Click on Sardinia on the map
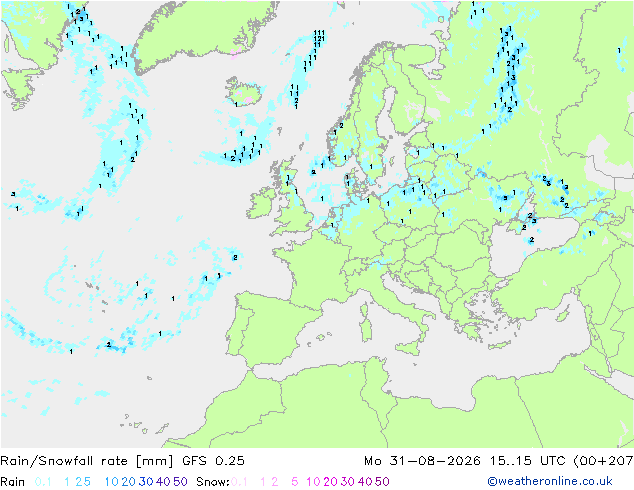 coord(366,329)
